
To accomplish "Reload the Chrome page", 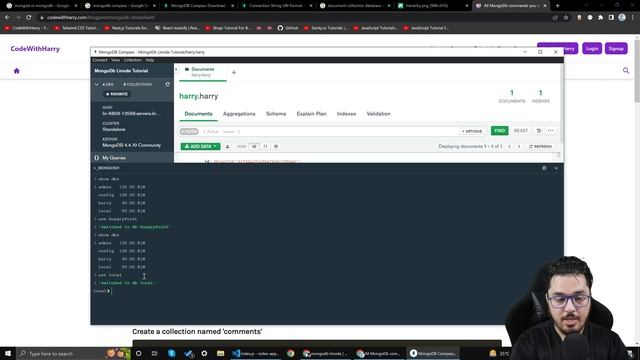I will (x=29, y=18).
